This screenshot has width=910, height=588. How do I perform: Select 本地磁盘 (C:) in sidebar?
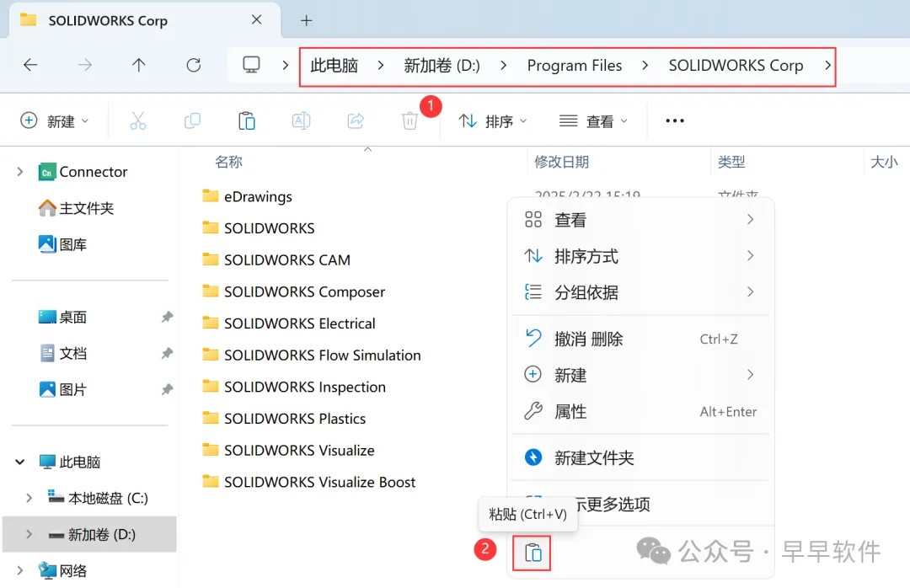[x=98, y=498]
